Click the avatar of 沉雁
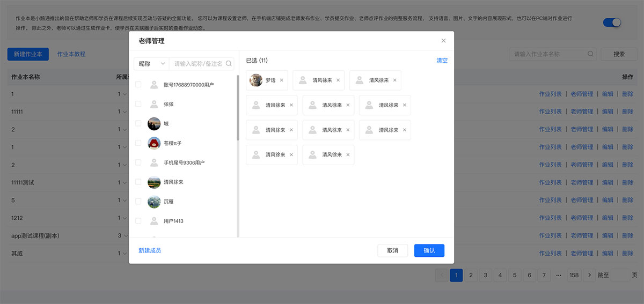Image resolution: width=644 pixels, height=304 pixels. (154, 202)
